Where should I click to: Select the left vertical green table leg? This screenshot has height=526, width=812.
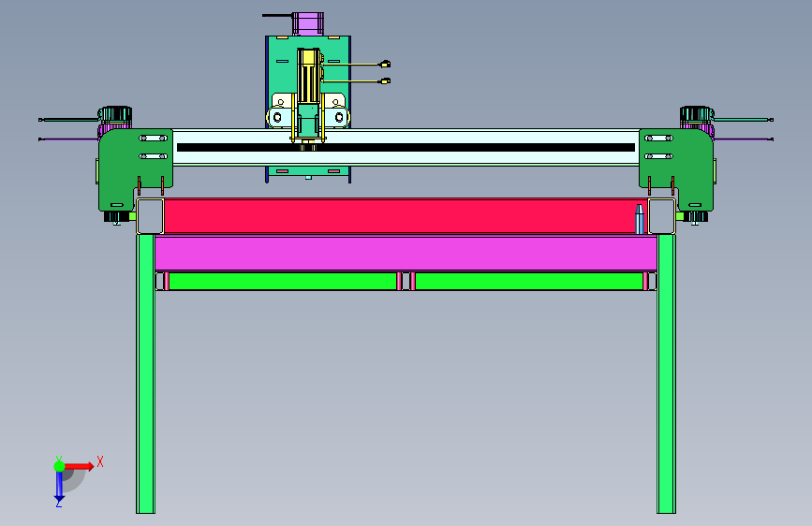[145, 373]
